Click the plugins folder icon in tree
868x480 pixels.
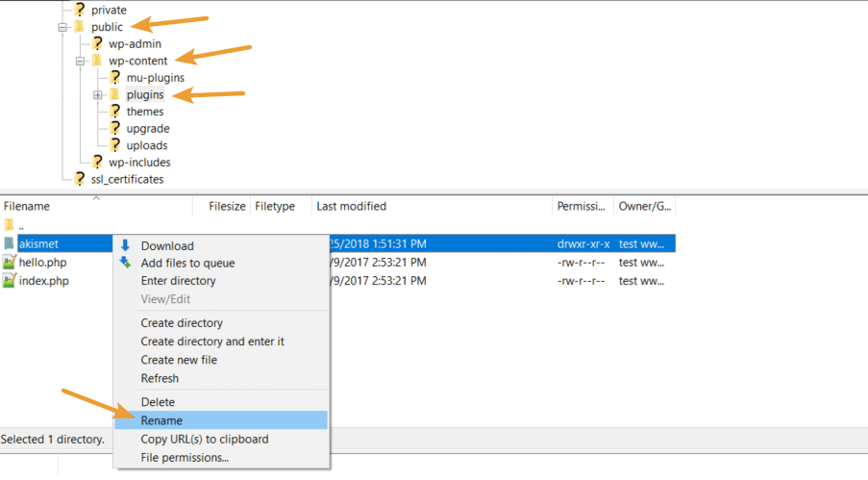[x=114, y=94]
